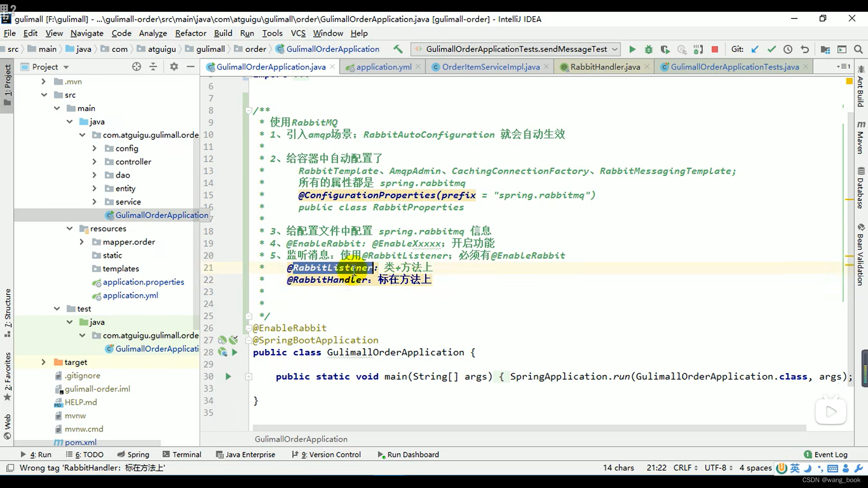Open Search Everywhere magnifier
This screenshot has height=488, width=868.
(x=858, y=49)
